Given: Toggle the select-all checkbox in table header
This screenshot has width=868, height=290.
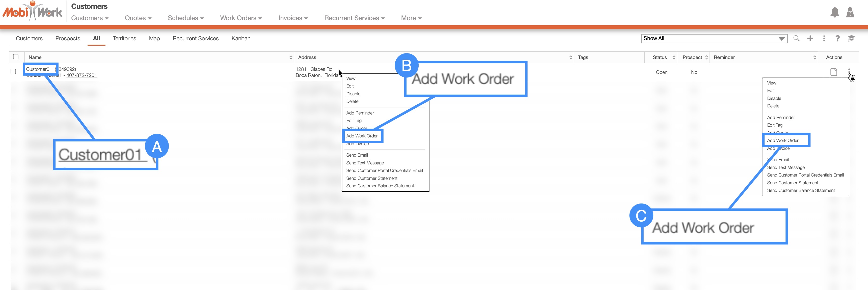Looking at the screenshot, I should tap(16, 57).
